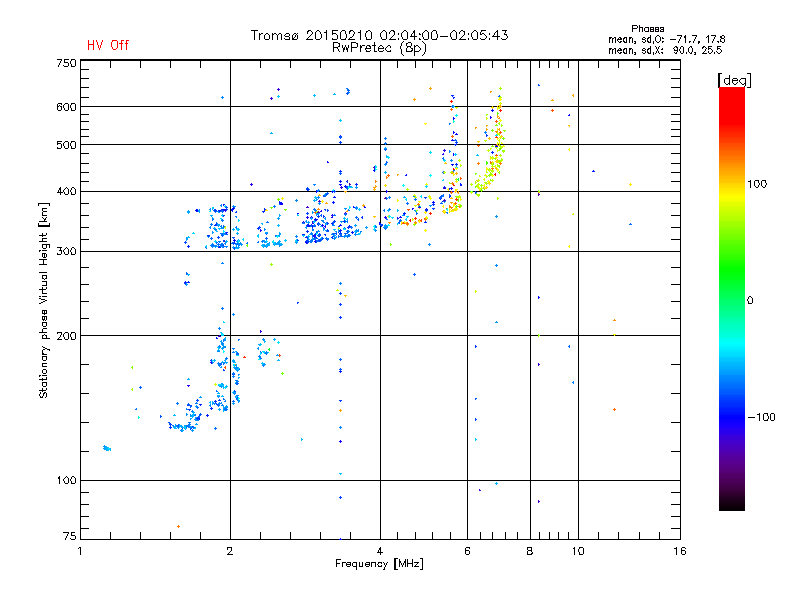Click the 'Frequency [MHz]' axis label
800x600 pixels.
pyautogui.click(x=379, y=564)
